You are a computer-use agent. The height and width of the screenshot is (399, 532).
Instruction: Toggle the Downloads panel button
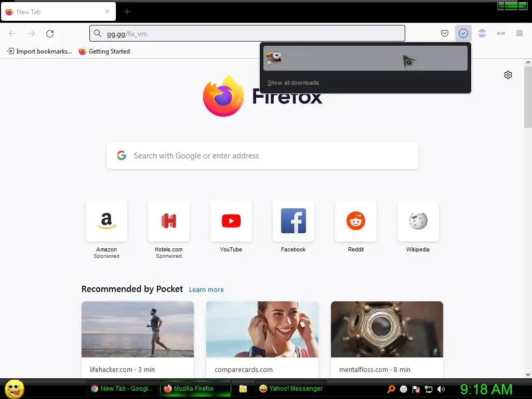(x=463, y=33)
